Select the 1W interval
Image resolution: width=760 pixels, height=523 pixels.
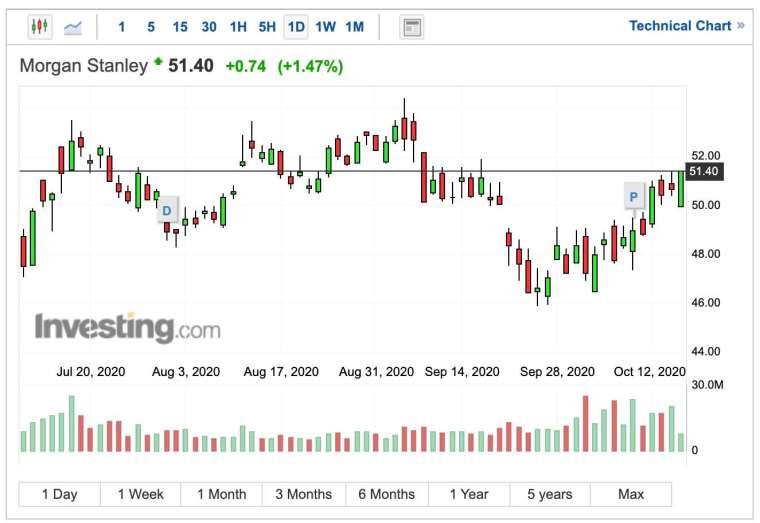coord(325,27)
